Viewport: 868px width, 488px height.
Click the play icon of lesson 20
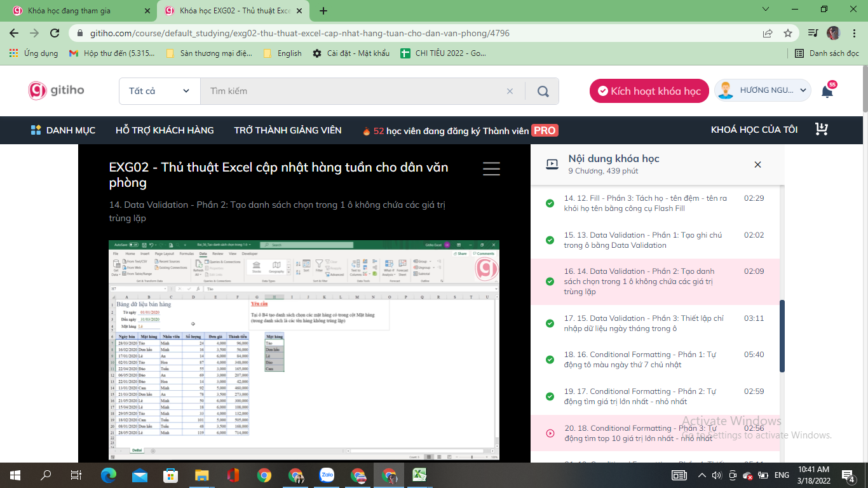coord(550,433)
